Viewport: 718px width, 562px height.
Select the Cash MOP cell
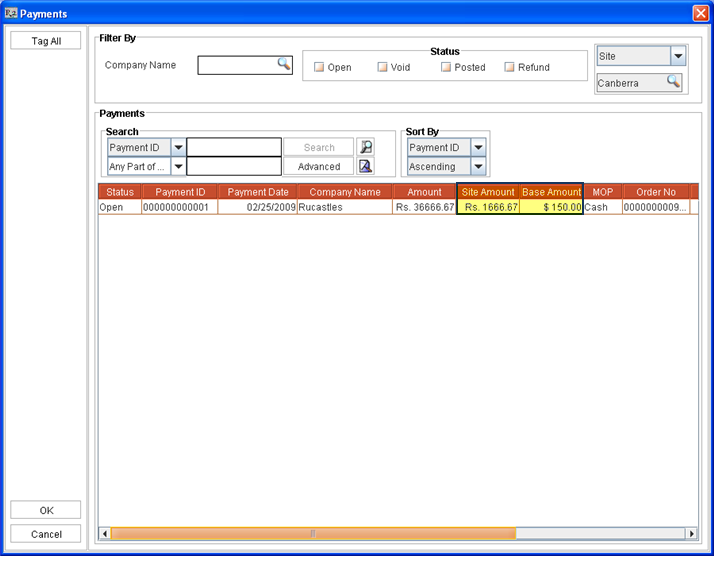coord(603,207)
